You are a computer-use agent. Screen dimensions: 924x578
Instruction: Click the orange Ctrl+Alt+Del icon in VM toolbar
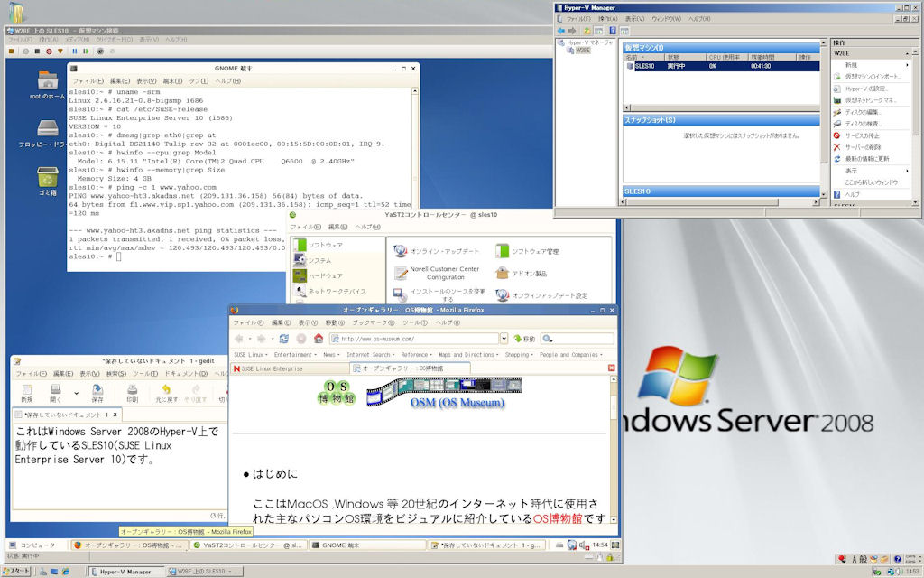click(11, 51)
